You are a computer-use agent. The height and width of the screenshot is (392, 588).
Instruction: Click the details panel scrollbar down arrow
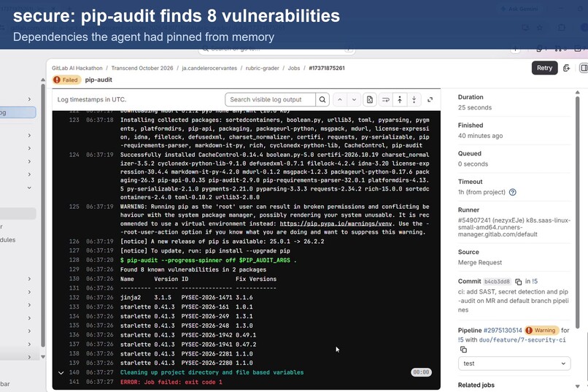point(578,386)
